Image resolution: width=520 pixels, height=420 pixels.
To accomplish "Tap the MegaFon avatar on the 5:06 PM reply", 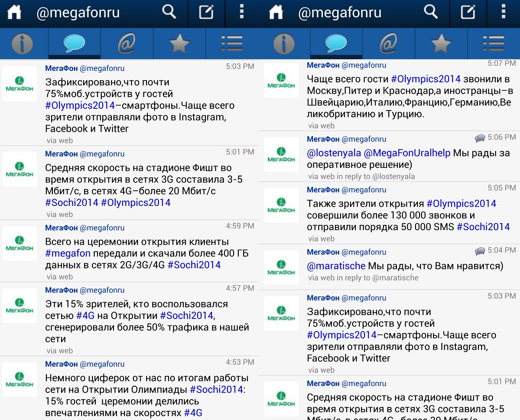I will point(281,155).
